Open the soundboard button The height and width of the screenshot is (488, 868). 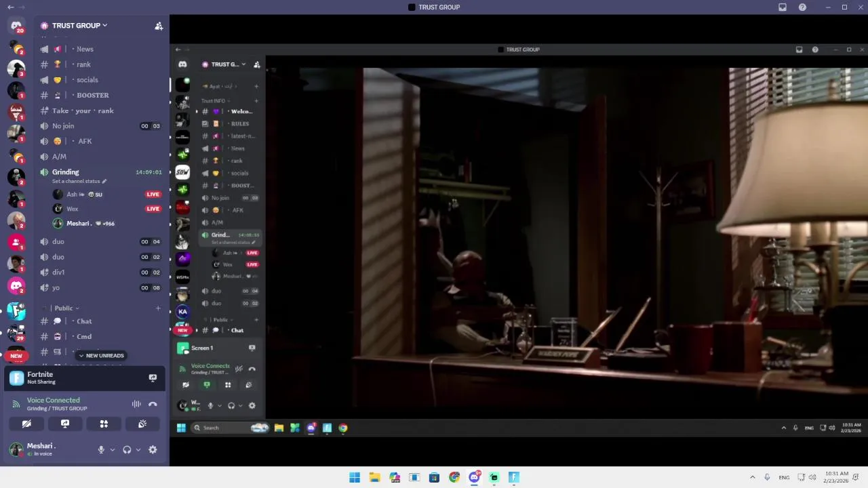click(x=142, y=424)
